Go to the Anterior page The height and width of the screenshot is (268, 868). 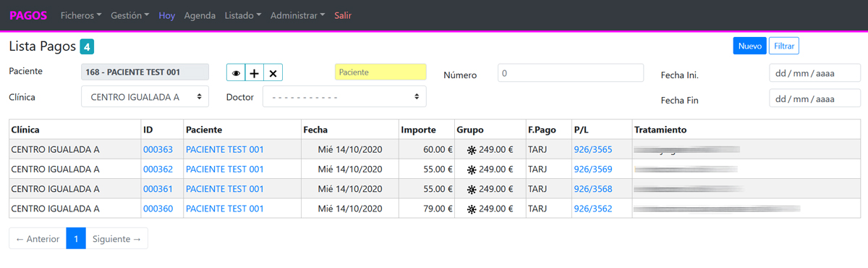pos(38,238)
